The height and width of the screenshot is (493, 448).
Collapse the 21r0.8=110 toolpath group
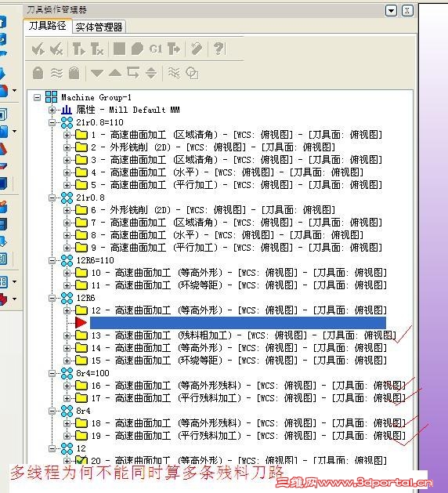tap(52, 122)
